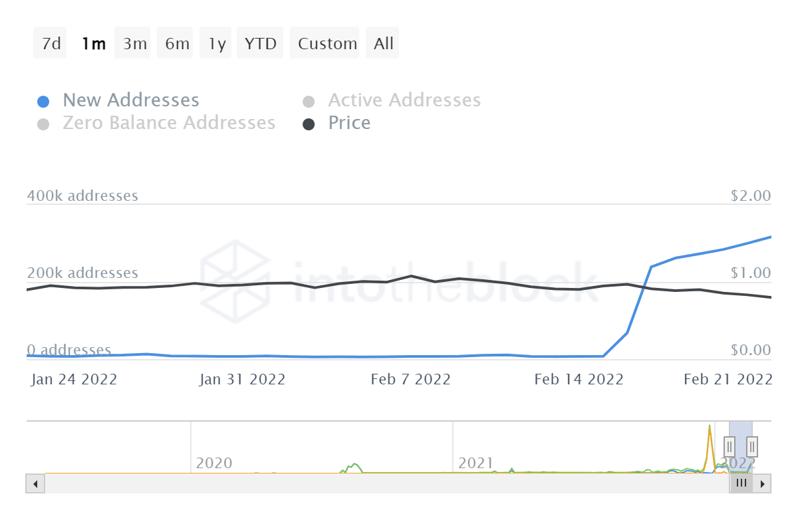This screenshot has height=532, width=798.
Task: Click the Active Addresses legend dot
Action: click(x=310, y=100)
